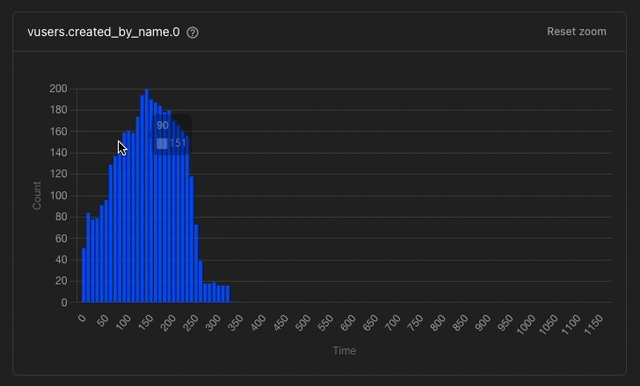
Task: Click the help icon beside vusers.created_by_name.0
Action: pyautogui.click(x=193, y=33)
